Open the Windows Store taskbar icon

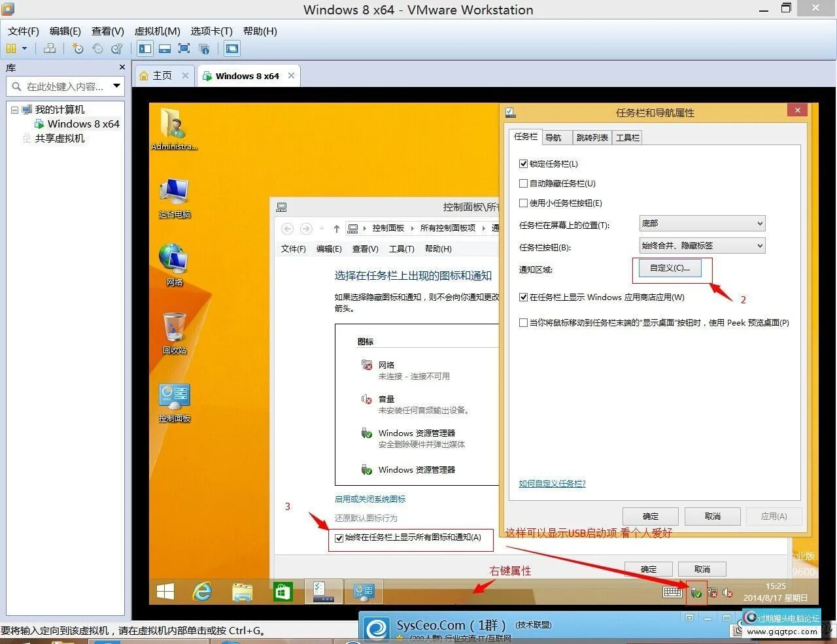282,592
